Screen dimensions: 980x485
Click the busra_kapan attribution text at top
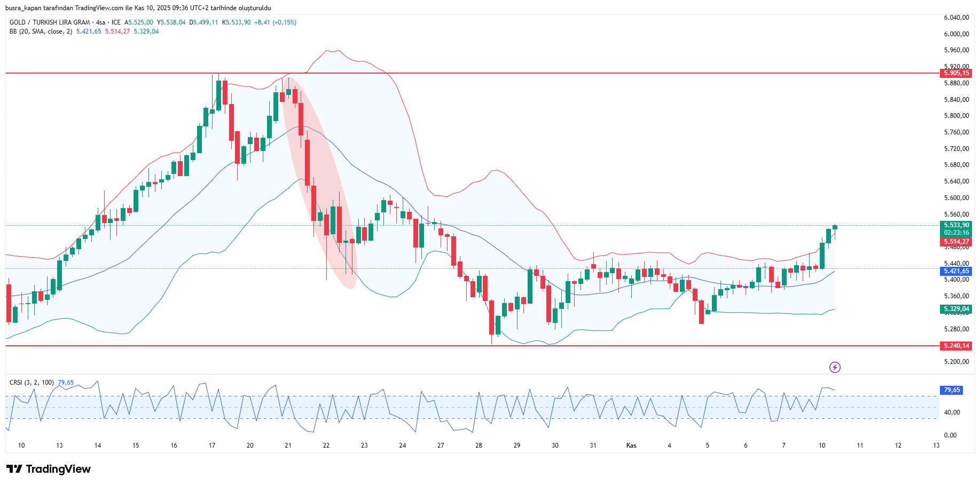[138, 8]
